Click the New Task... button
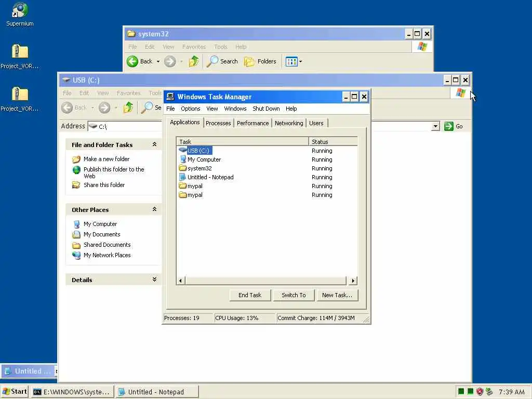 coord(337,295)
